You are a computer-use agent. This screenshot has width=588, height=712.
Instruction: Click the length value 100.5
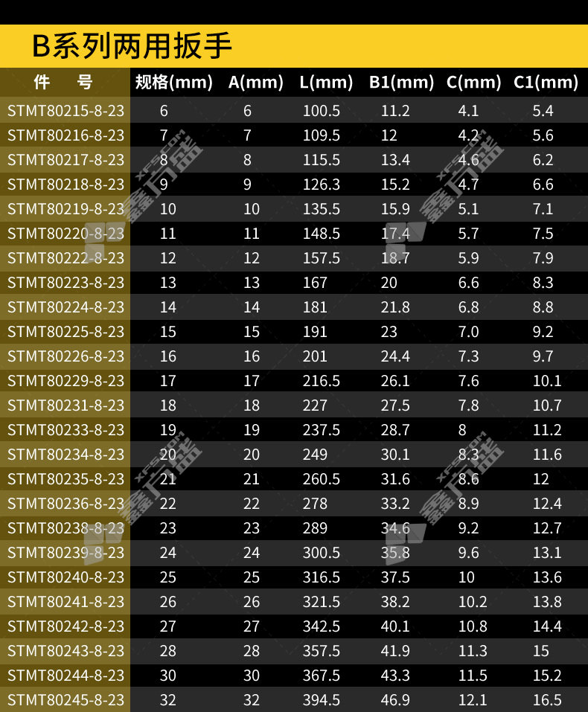tap(321, 111)
